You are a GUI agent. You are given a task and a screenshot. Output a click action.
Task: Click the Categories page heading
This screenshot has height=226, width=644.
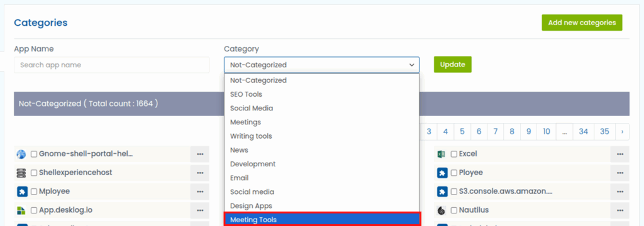41,23
